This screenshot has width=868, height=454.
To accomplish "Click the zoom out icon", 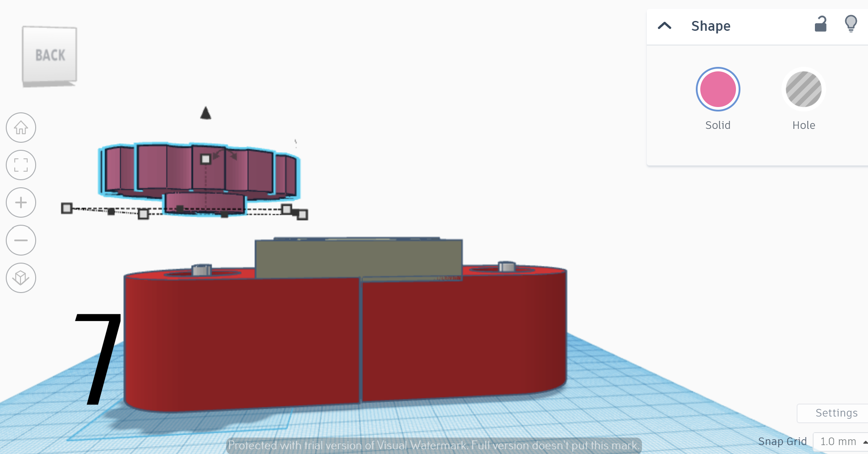I will [21, 240].
